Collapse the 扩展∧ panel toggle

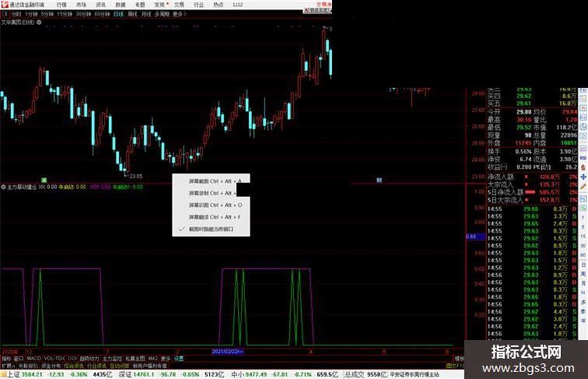click(x=8, y=365)
